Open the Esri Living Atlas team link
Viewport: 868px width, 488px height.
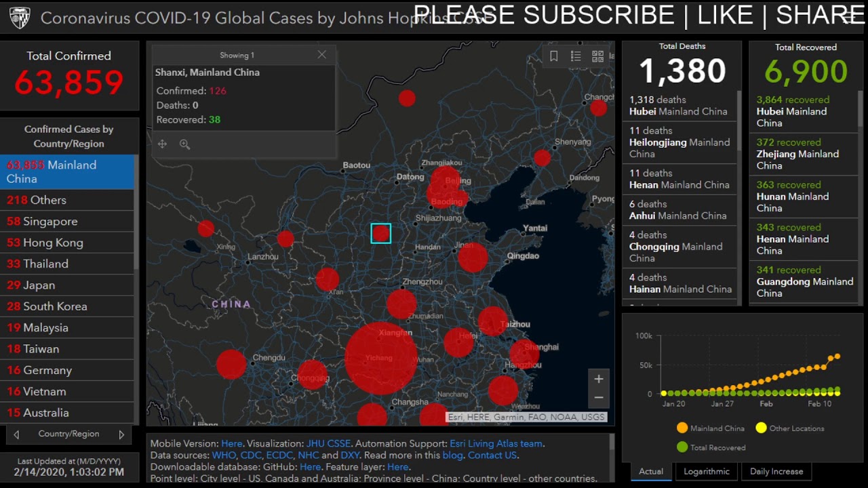point(496,444)
